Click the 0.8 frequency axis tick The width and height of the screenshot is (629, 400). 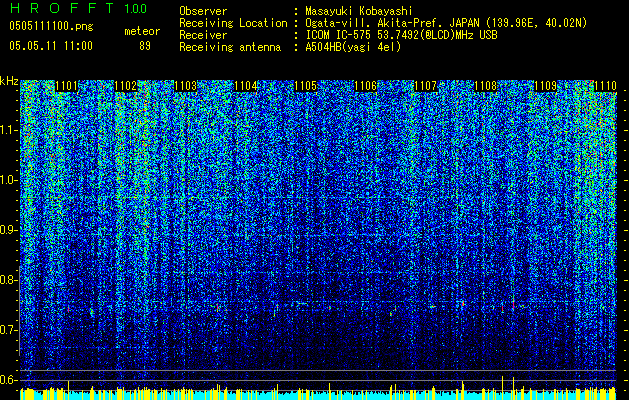click(x=8, y=280)
